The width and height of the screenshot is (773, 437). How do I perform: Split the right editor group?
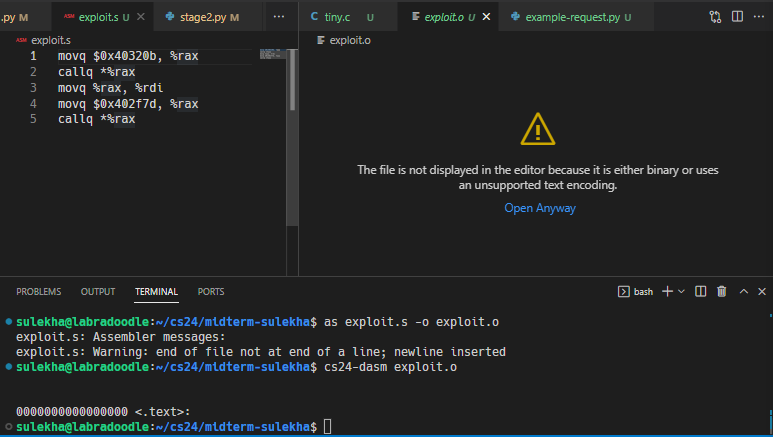click(x=737, y=17)
